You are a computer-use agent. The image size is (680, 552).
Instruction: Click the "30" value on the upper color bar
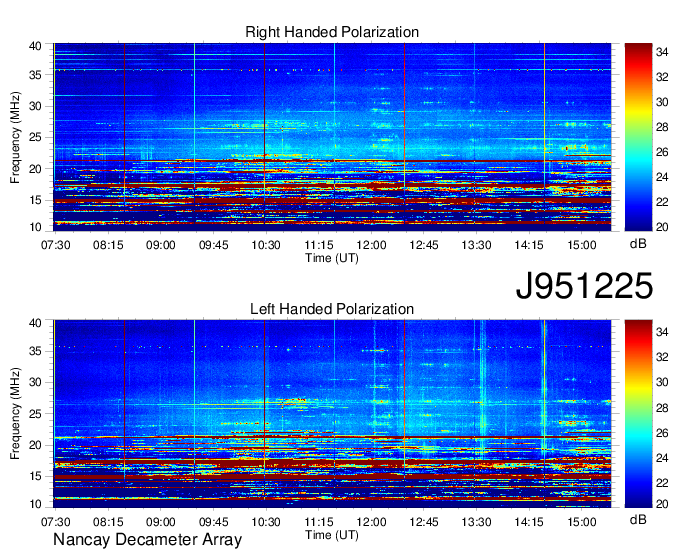pos(662,102)
